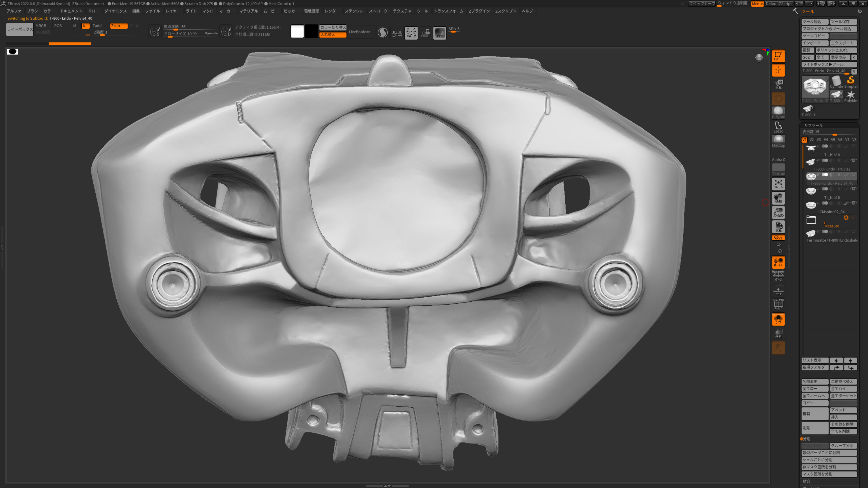
Task: Open the Measure subtool folder
Action: click(x=811, y=220)
